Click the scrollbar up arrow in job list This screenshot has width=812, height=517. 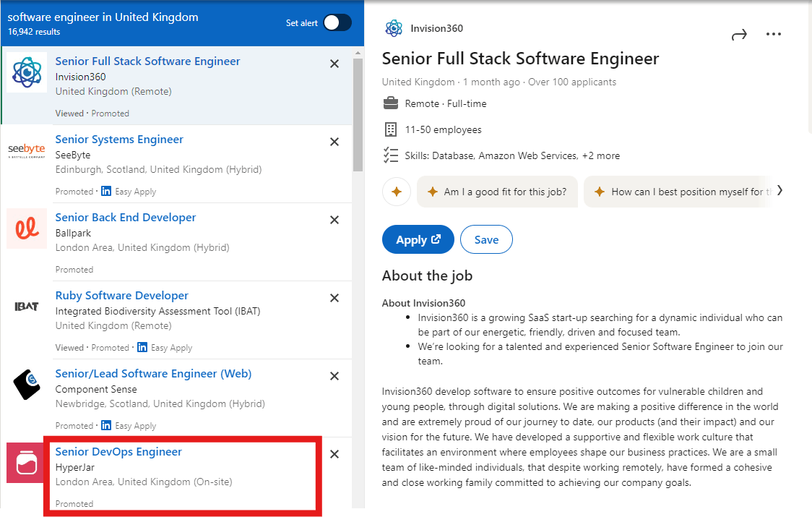coord(358,54)
